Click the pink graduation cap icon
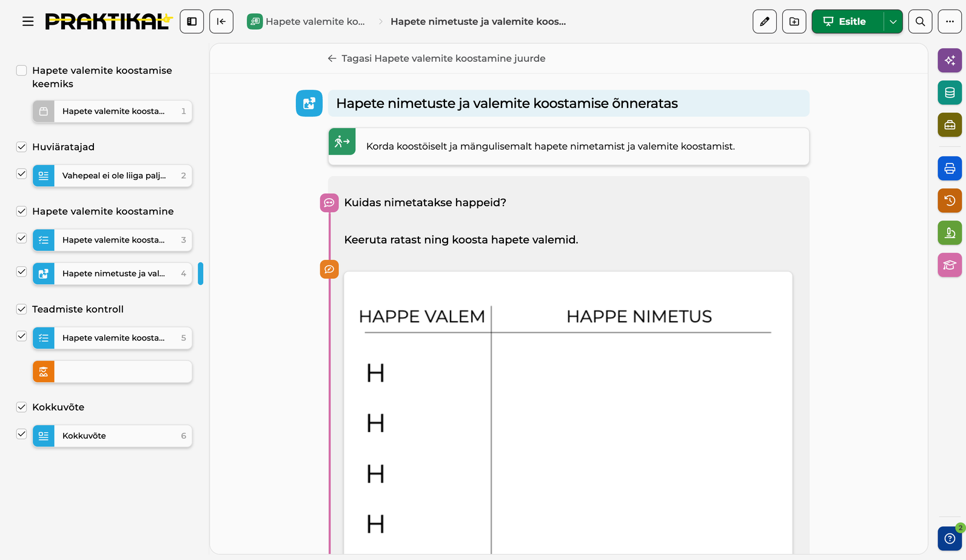Image resolution: width=966 pixels, height=560 pixels. (x=950, y=265)
